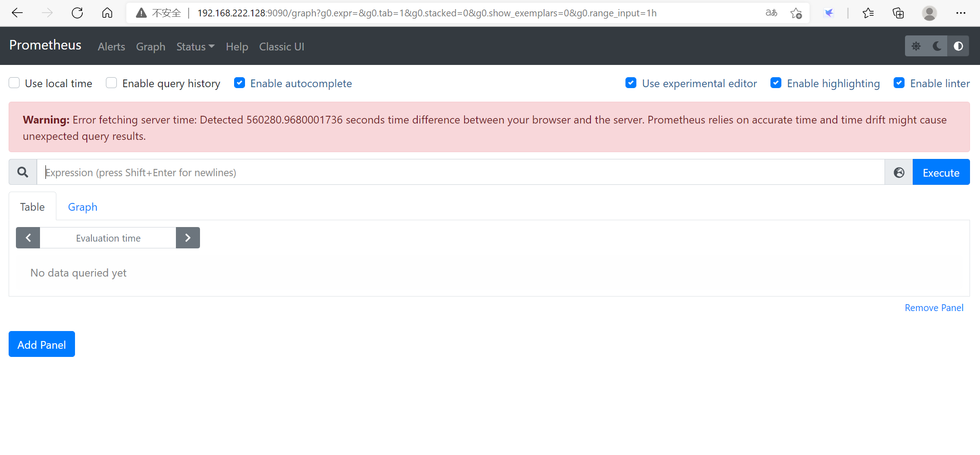Open browser settings and more menu
This screenshot has width=980, height=455.
click(960, 13)
